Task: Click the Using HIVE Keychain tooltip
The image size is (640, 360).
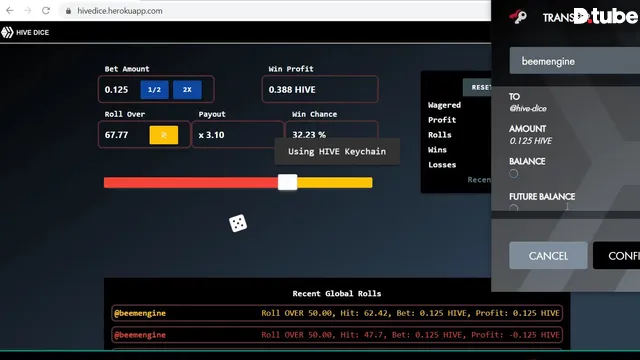Action: click(x=337, y=151)
